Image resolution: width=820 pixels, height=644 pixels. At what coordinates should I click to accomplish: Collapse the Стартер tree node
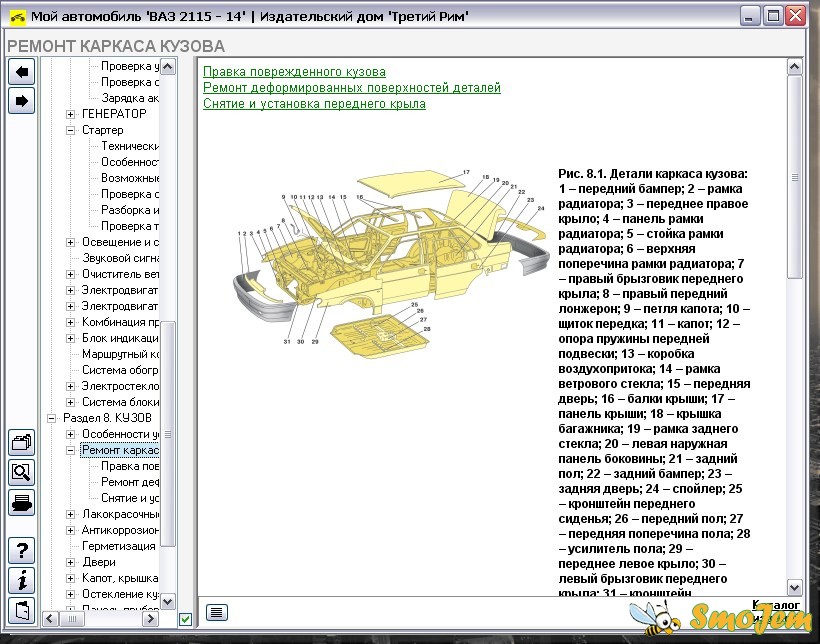point(71,130)
